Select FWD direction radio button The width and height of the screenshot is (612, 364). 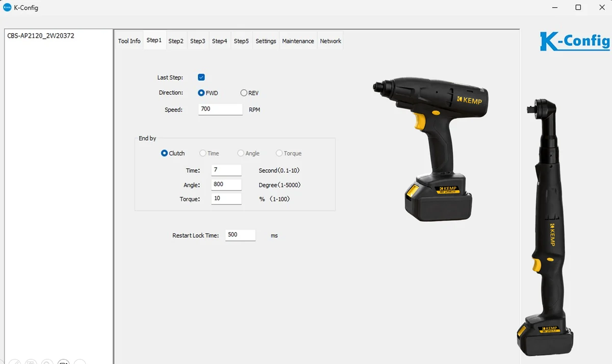tap(201, 93)
